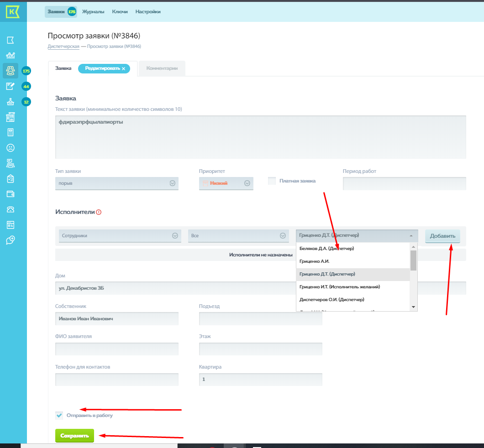Click the Телефон для контактов input
This screenshot has width=484, height=448.
(117, 380)
